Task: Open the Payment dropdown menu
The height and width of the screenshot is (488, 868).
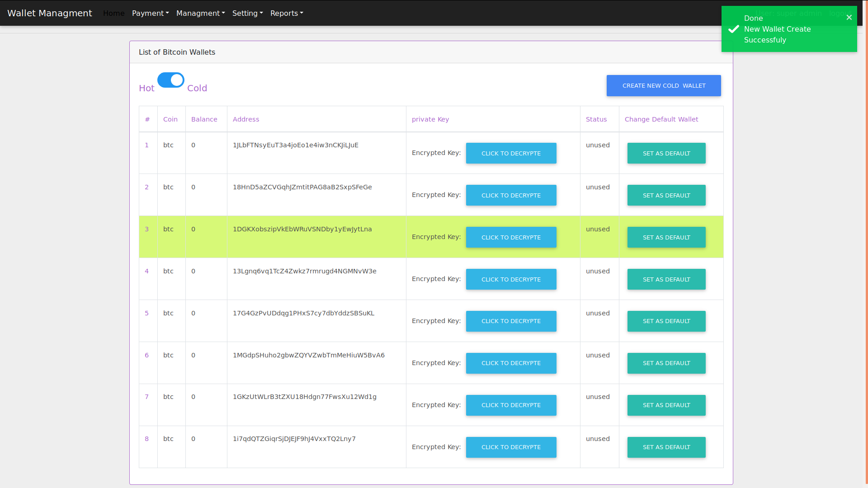Action: click(151, 13)
